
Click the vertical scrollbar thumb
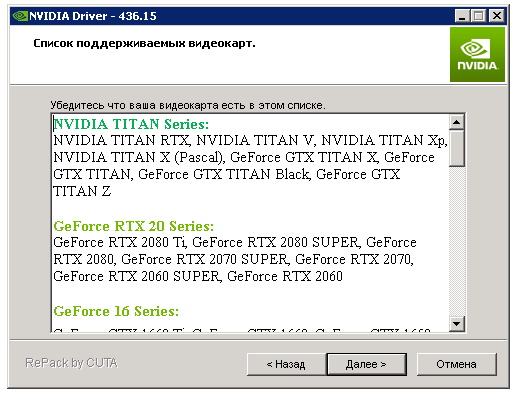click(x=456, y=148)
